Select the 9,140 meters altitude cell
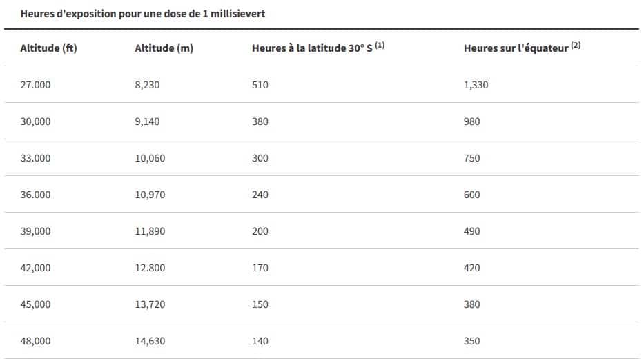The image size is (644, 361). point(147,121)
